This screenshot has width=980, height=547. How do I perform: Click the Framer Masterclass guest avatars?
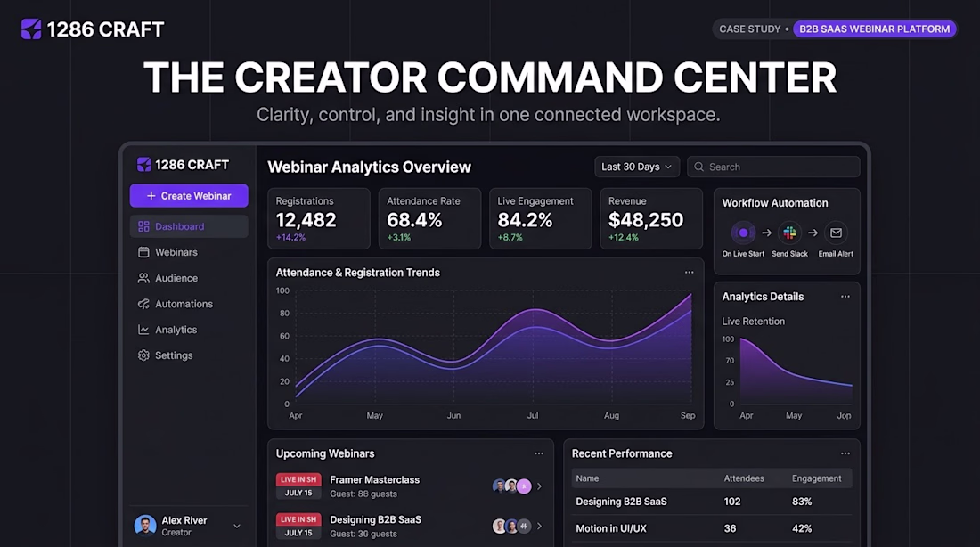[512, 486]
